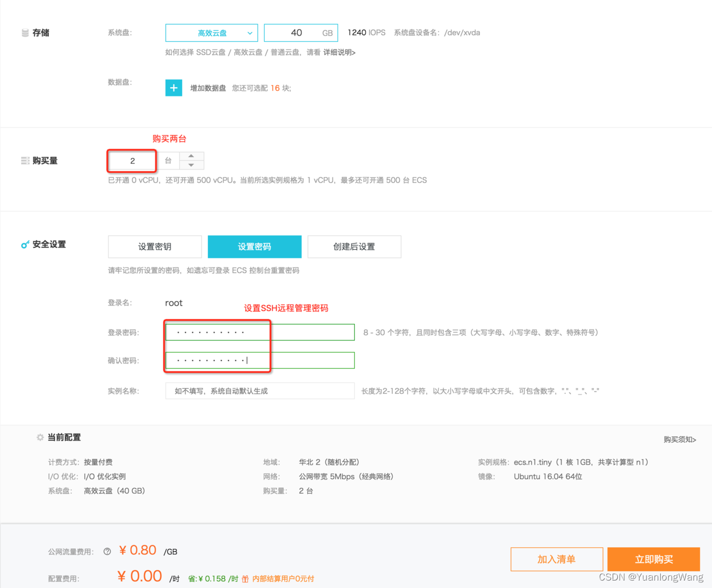The width and height of the screenshot is (712, 588).
Task: Click the Ubuntu 16.04 64位 image text
Action: (x=548, y=477)
